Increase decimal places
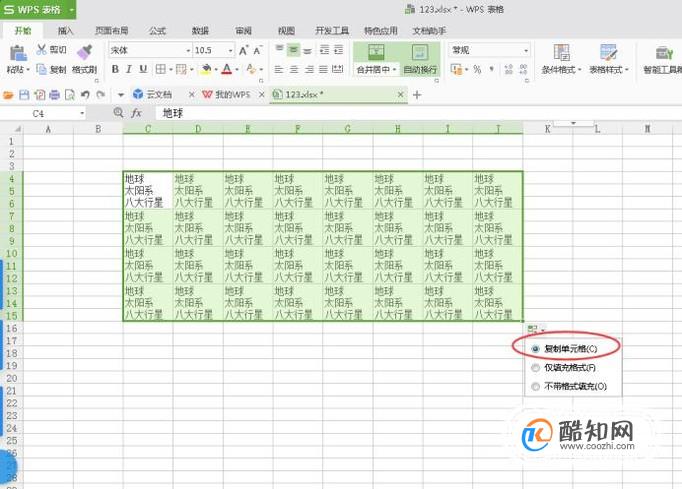Image resolution: width=682 pixels, height=489 pixels. tap(509, 69)
